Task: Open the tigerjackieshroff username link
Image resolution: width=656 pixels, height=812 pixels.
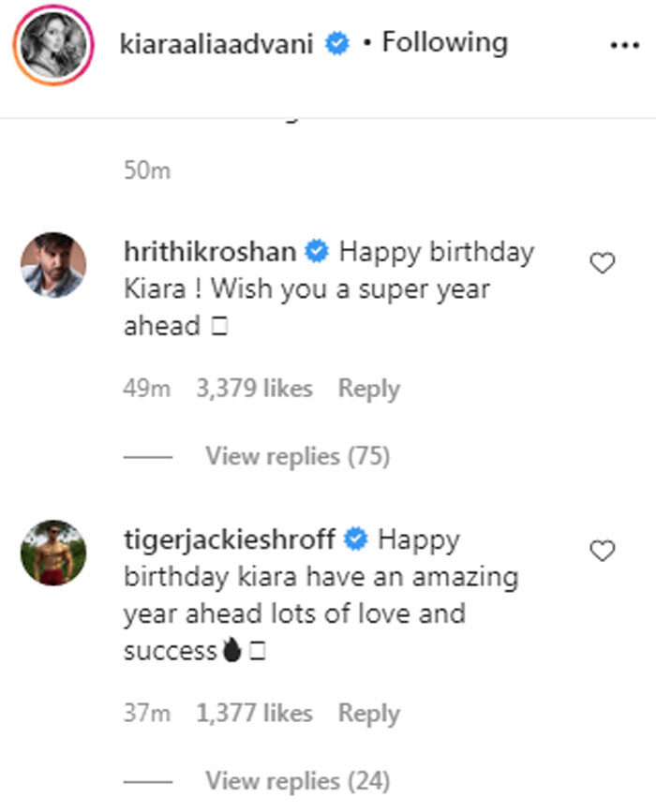Action: click(231, 539)
